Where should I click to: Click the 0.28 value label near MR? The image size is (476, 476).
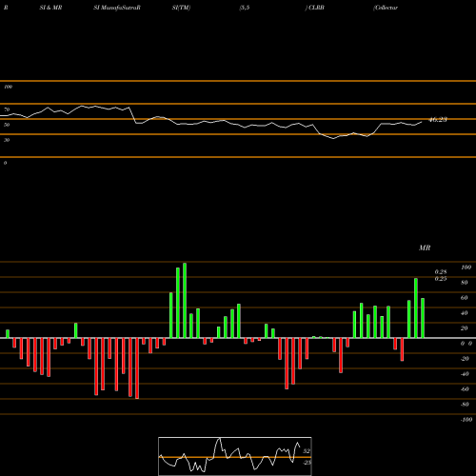point(441,272)
